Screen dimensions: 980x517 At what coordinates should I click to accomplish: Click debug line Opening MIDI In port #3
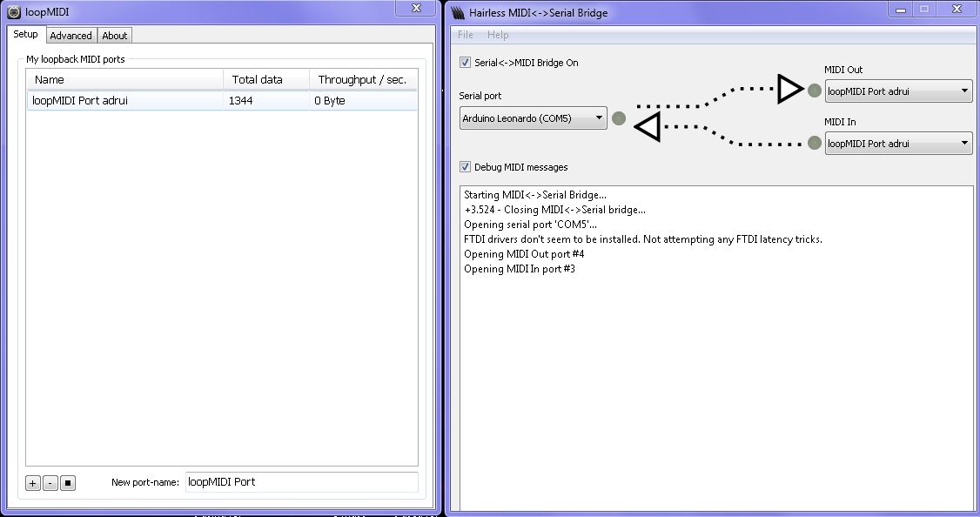[520, 269]
